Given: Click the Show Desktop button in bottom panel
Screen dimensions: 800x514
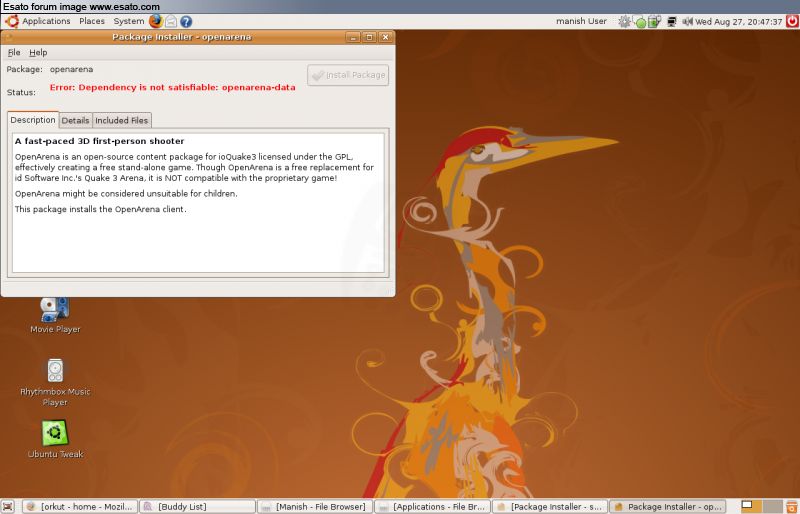Looking at the screenshot, I should coord(9,506).
